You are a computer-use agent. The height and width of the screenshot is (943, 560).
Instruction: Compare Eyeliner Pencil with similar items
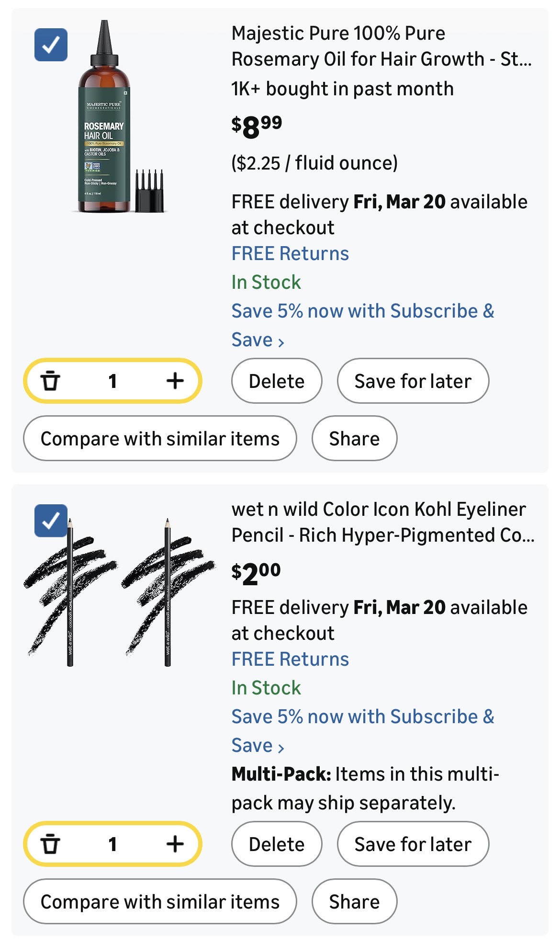point(160,902)
